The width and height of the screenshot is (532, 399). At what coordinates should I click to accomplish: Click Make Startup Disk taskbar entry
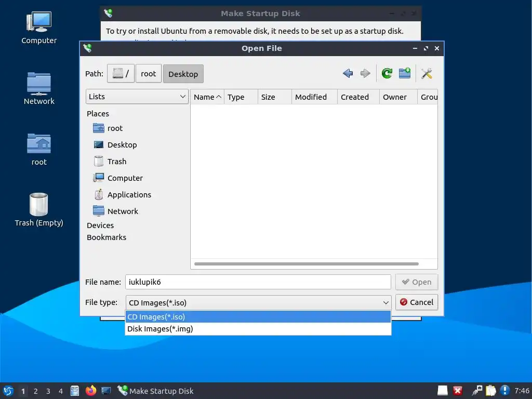click(x=155, y=391)
